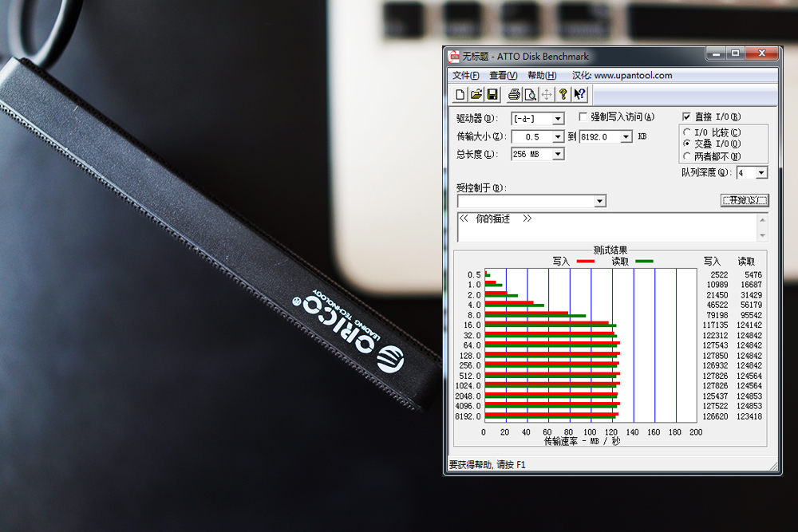Select 交叠 I/O radio option
Image resolution: width=798 pixels, height=532 pixels.
coord(686,144)
